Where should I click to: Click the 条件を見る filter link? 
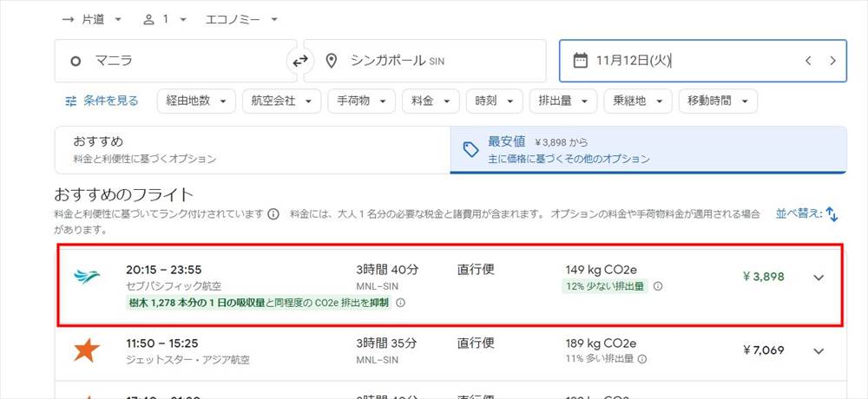pyautogui.click(x=102, y=101)
